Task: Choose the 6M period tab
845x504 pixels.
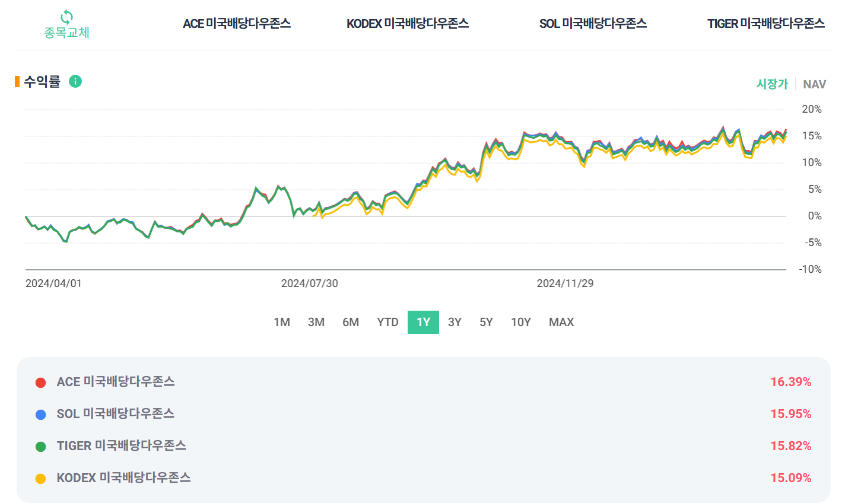Action: coord(351,322)
